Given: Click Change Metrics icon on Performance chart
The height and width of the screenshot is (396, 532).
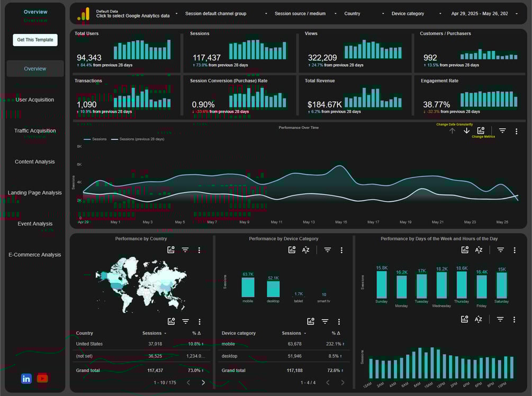Looking at the screenshot, I should tap(481, 131).
